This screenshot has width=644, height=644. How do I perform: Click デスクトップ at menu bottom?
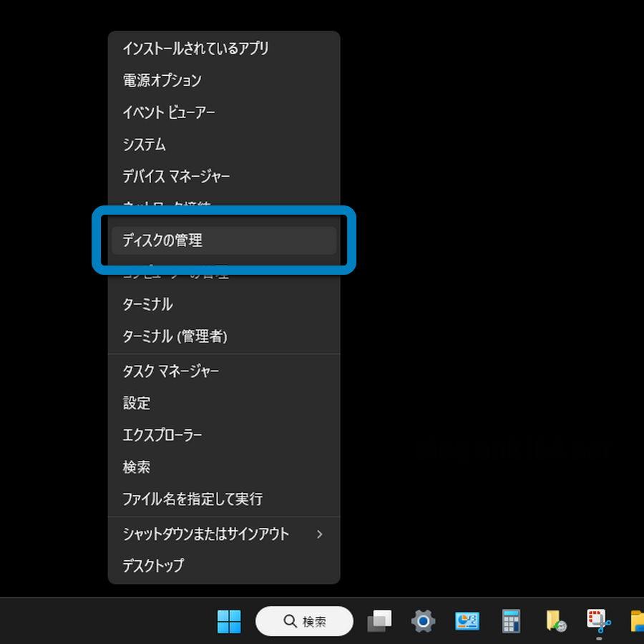point(153,565)
